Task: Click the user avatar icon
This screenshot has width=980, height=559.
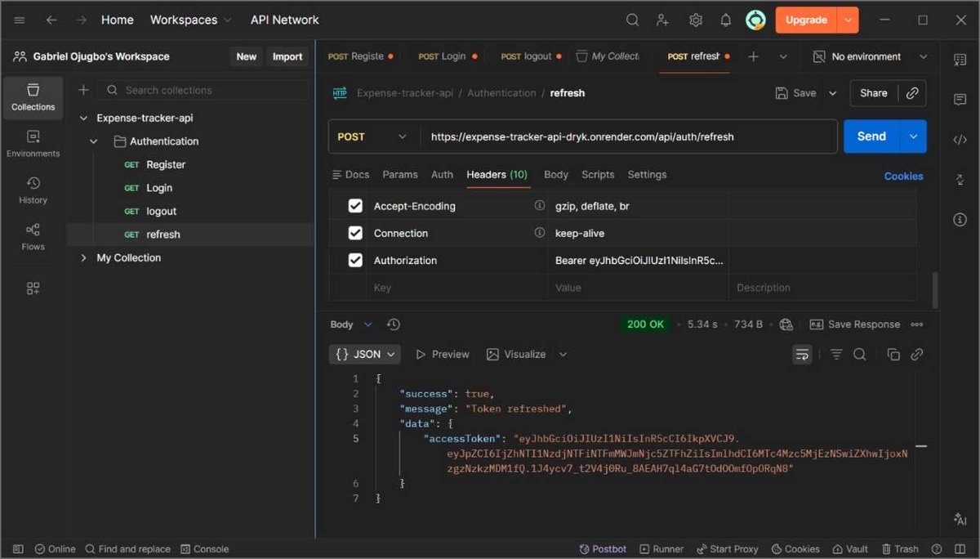Action: [755, 20]
